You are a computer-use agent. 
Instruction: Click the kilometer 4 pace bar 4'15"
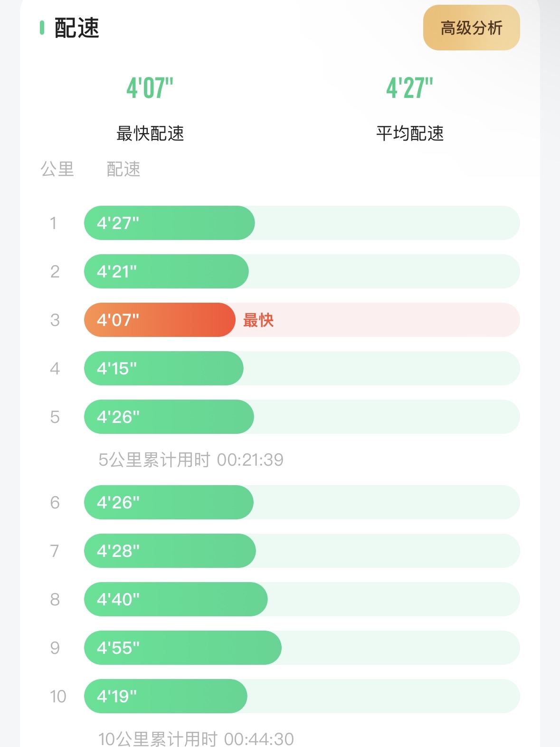163,368
